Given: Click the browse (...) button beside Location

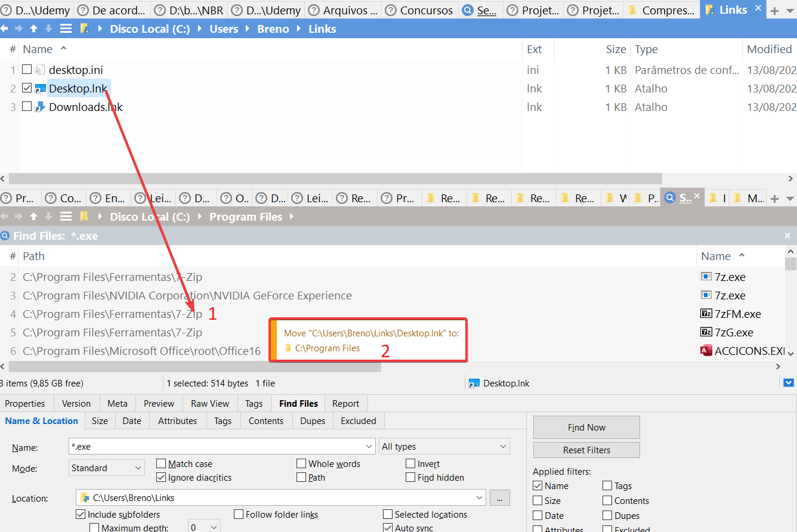Looking at the screenshot, I should click(499, 497).
